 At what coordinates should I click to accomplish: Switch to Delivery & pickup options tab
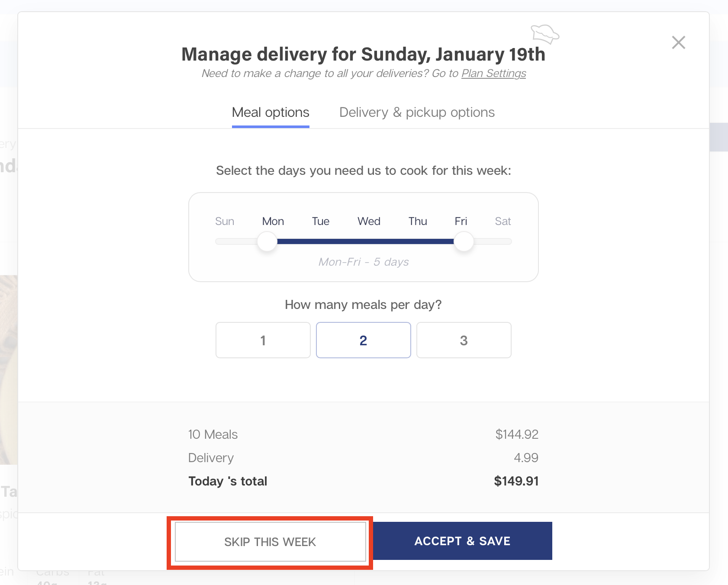pos(417,112)
